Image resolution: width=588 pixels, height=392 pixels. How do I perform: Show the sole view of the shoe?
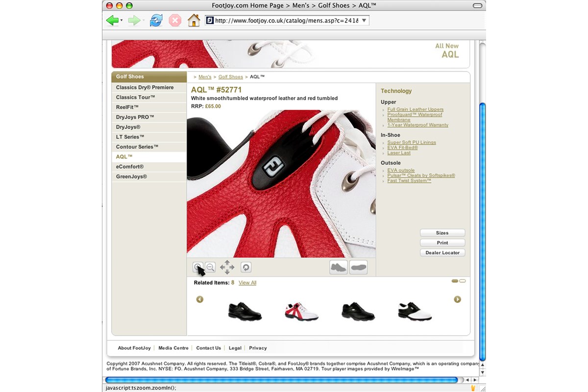tap(359, 267)
